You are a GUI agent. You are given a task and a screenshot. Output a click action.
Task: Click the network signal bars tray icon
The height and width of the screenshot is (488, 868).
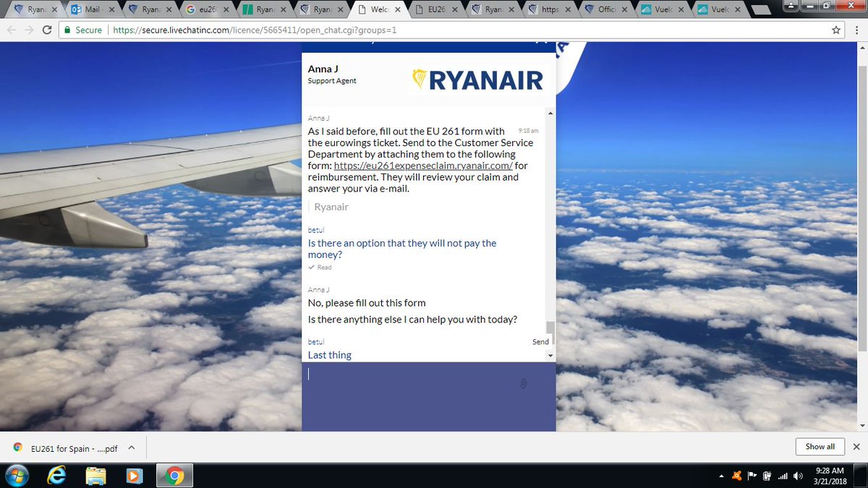[x=782, y=476]
